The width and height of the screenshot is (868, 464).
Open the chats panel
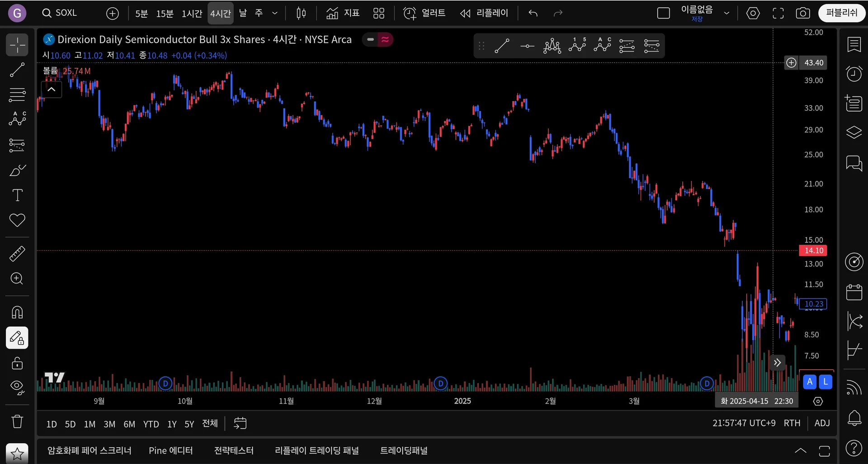point(854,163)
